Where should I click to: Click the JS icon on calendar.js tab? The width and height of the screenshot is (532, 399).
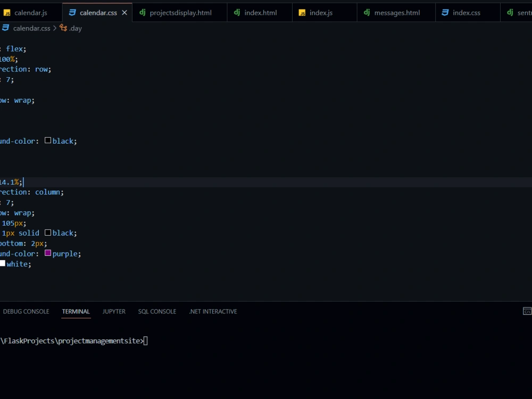pyautogui.click(x=7, y=13)
